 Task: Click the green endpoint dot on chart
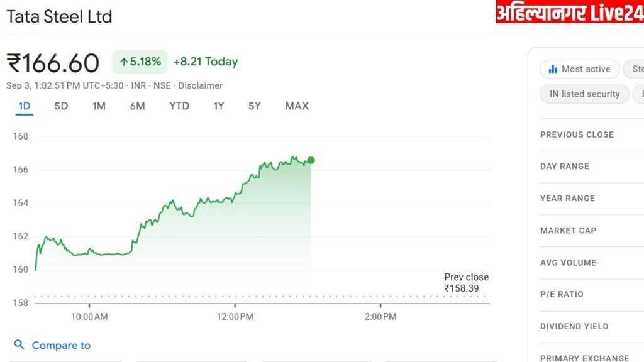coord(311,160)
